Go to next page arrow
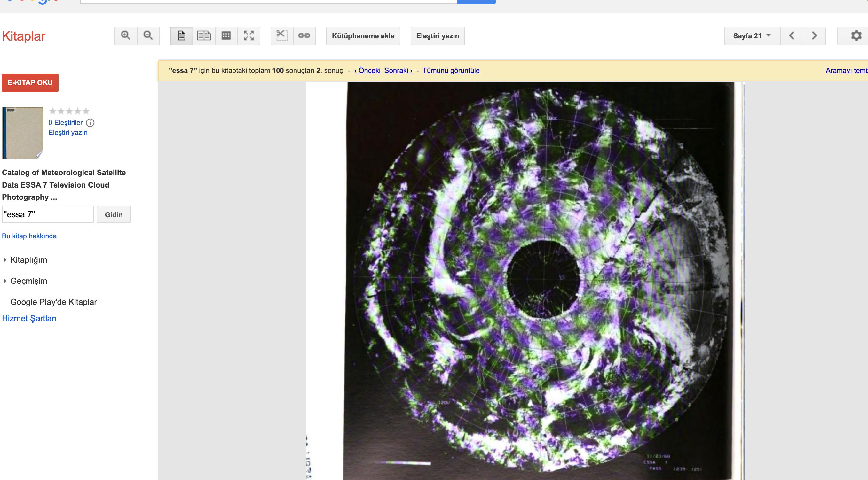Image resolution: width=868 pixels, height=480 pixels. 814,36
